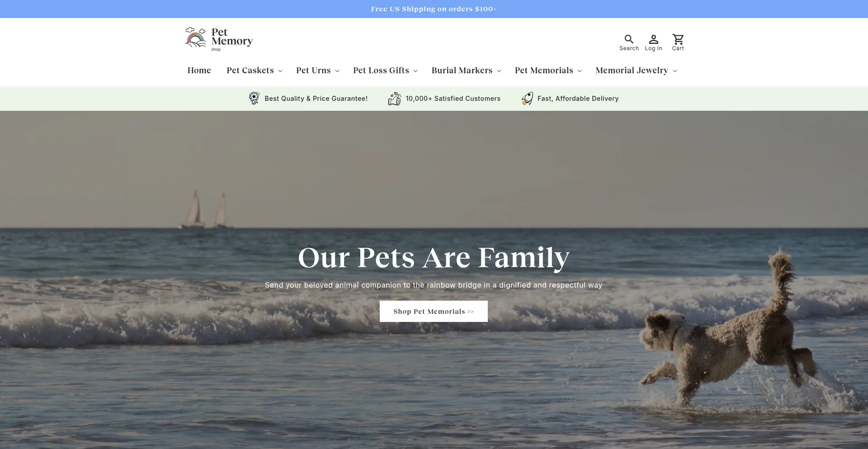Image resolution: width=868 pixels, height=449 pixels.
Task: Click the Pet Memory shop logo text
Action: click(232, 39)
